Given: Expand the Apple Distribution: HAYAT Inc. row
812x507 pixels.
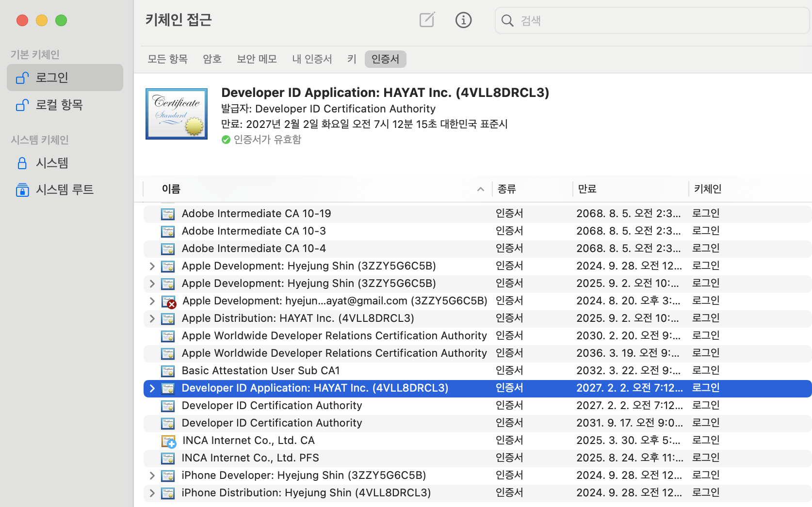Looking at the screenshot, I should (152, 318).
